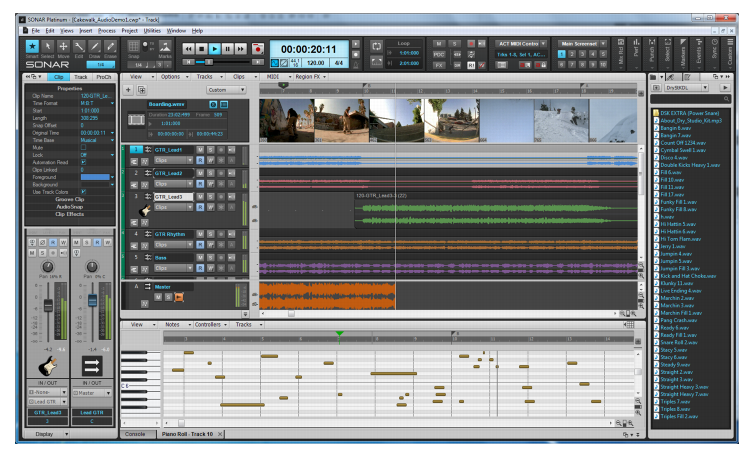This screenshot has width=752, height=454.
Task: Choose the Erase tool icon
Action: pyautogui.click(x=110, y=47)
